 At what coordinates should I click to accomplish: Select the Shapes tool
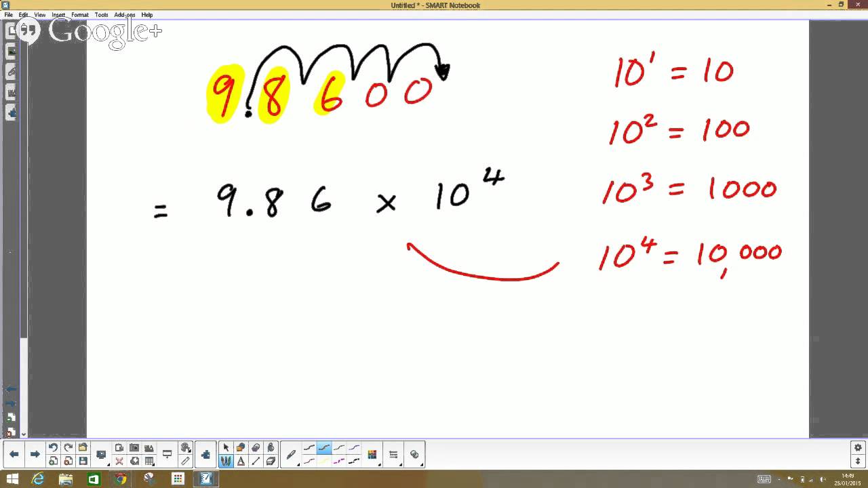(x=241, y=448)
